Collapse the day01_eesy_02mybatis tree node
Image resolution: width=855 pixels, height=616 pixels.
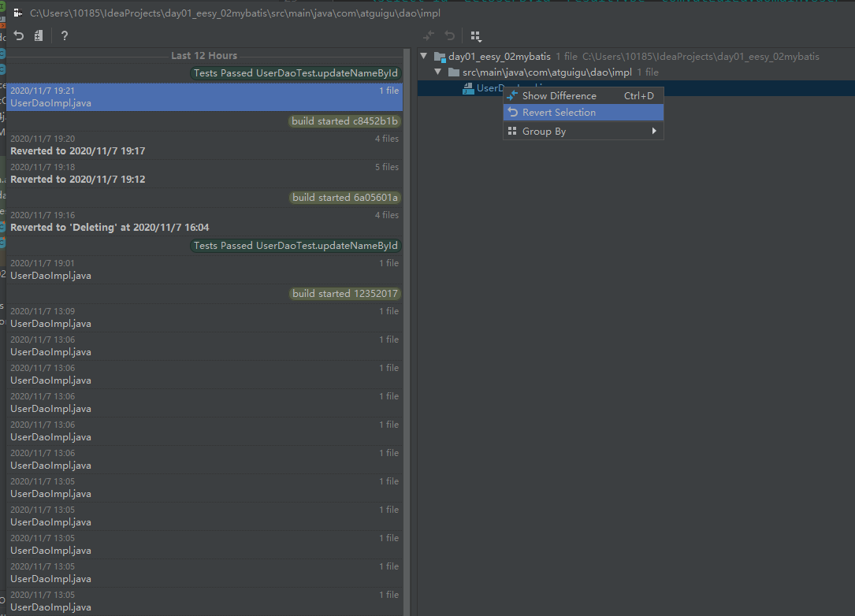(x=424, y=57)
